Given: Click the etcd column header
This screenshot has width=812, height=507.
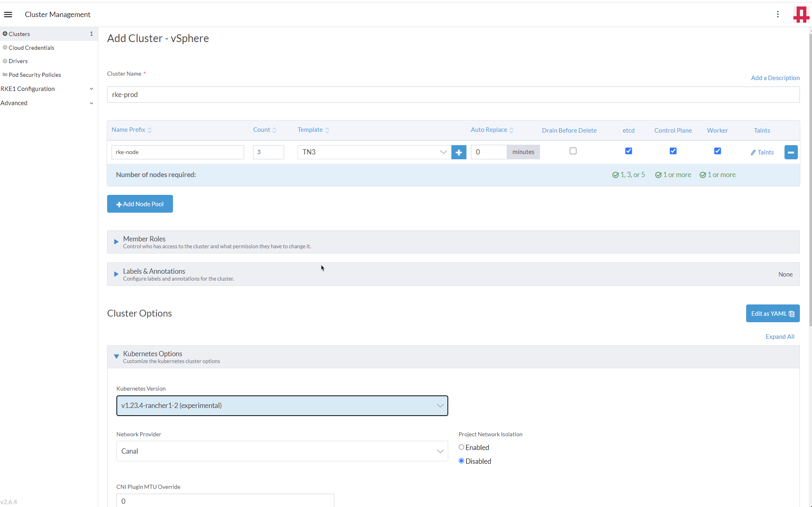Looking at the screenshot, I should tap(629, 131).
